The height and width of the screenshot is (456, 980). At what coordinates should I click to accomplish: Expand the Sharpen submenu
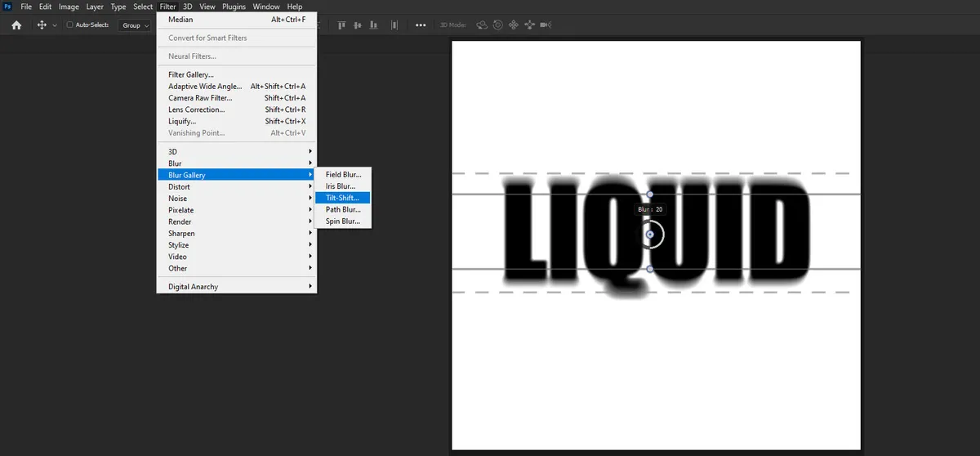[x=237, y=234]
